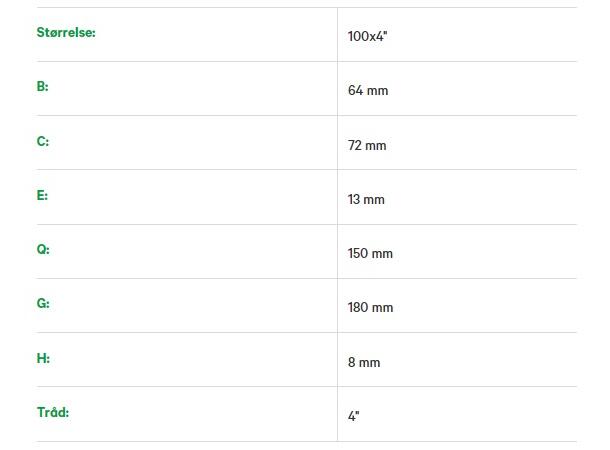Image resolution: width=610 pixels, height=450 pixels.
Task: Click the 180 mm value
Action: coord(370,307)
